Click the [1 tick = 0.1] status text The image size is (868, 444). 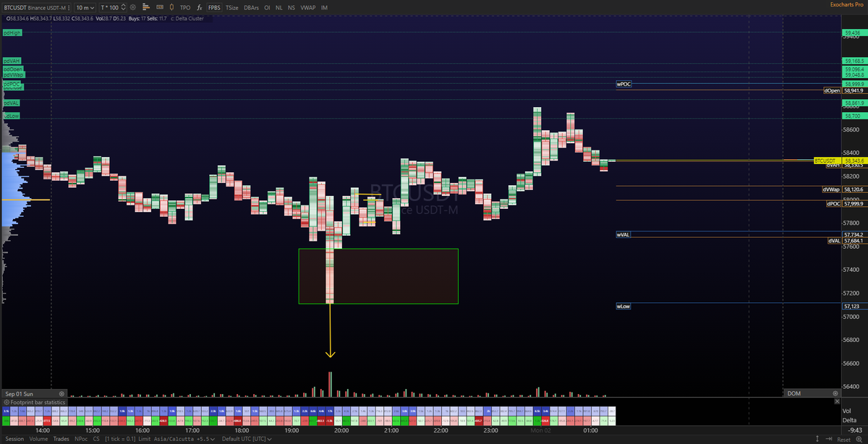coord(120,439)
